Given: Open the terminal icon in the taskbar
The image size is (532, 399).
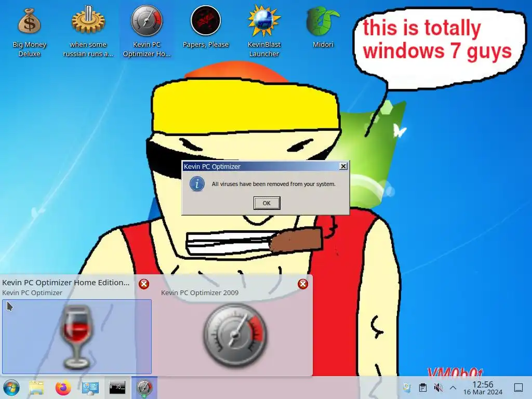Looking at the screenshot, I should 117,387.
